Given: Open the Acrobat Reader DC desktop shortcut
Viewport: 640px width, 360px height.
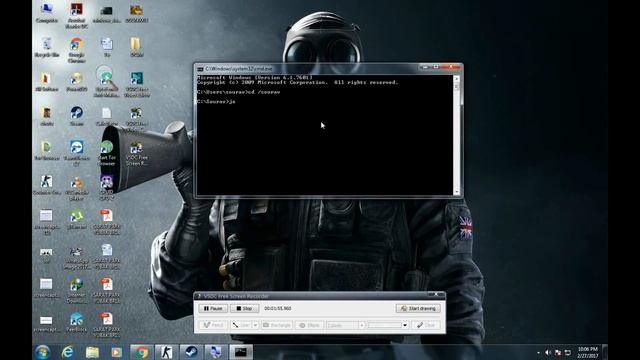Looking at the screenshot, I should (76, 16).
